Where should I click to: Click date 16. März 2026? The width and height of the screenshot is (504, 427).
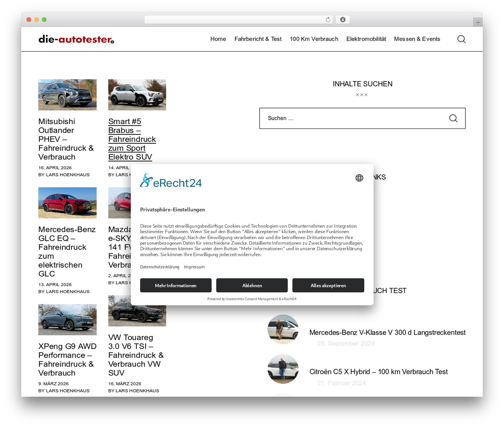[124, 384]
